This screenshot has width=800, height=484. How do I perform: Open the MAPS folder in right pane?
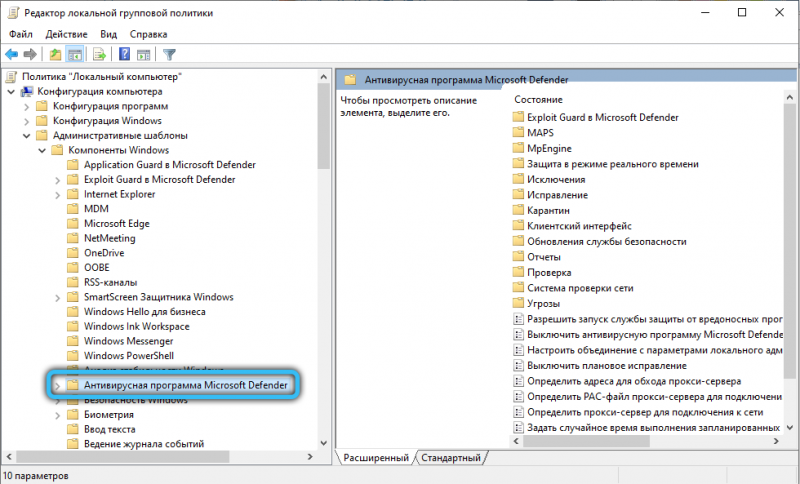(x=540, y=133)
